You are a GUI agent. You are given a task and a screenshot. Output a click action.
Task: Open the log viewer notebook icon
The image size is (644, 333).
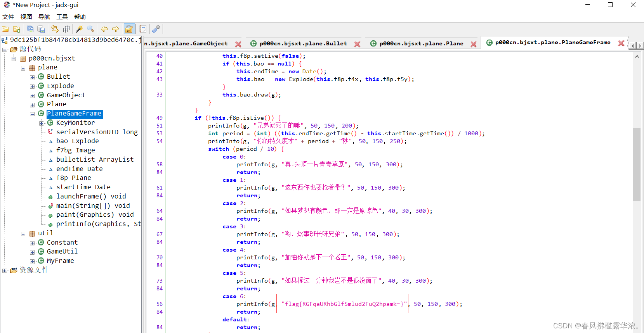142,29
